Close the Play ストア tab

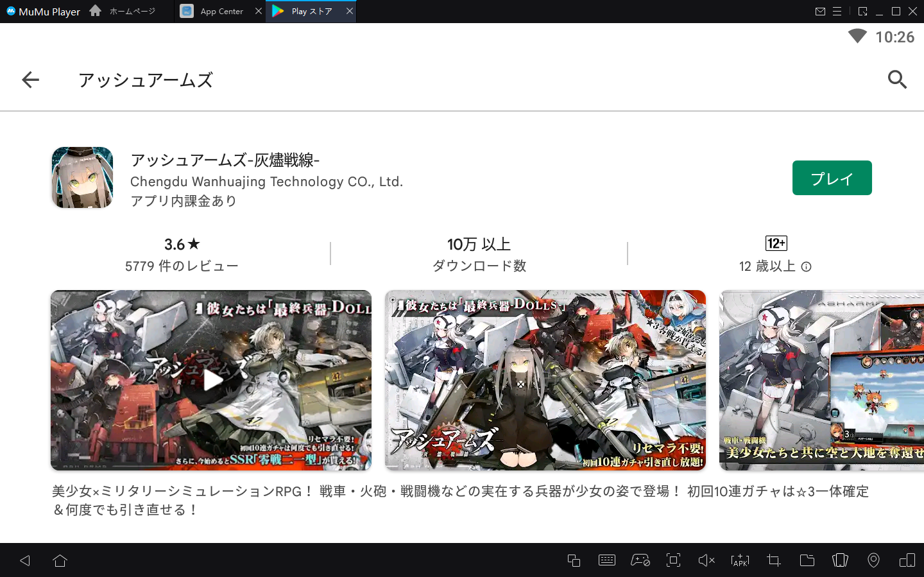(x=350, y=11)
